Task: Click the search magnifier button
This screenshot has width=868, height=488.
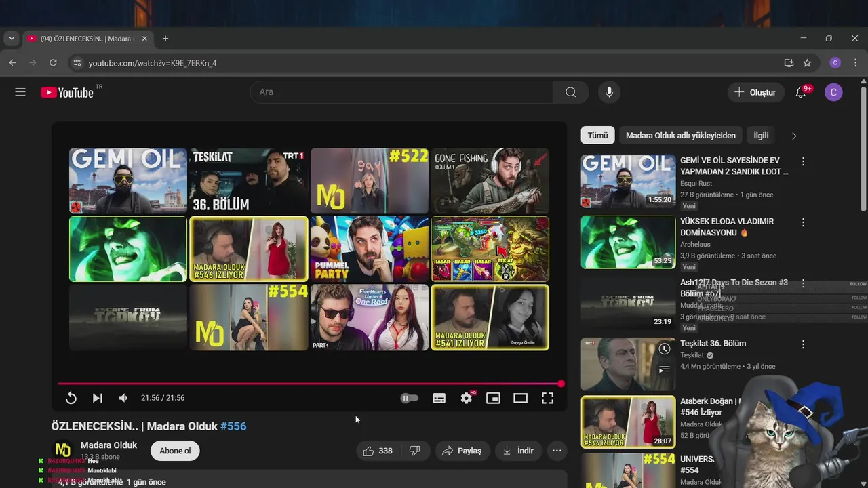Action: click(x=571, y=92)
